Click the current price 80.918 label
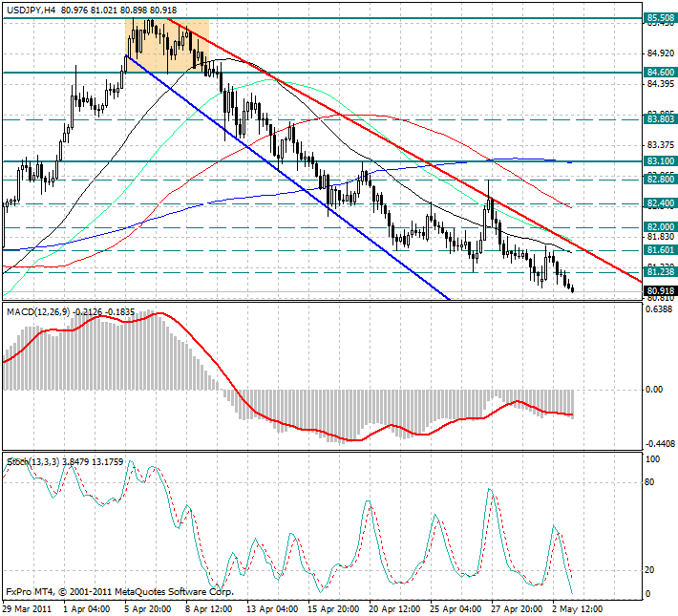Screen dimensions: 678x616 pyautogui.click(x=660, y=290)
